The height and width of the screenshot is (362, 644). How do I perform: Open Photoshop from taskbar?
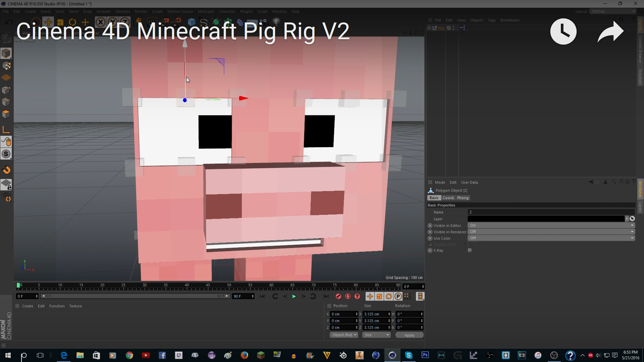425,355
